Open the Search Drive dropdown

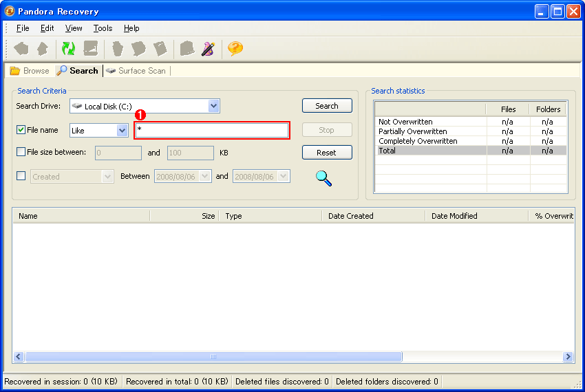pyautogui.click(x=213, y=106)
